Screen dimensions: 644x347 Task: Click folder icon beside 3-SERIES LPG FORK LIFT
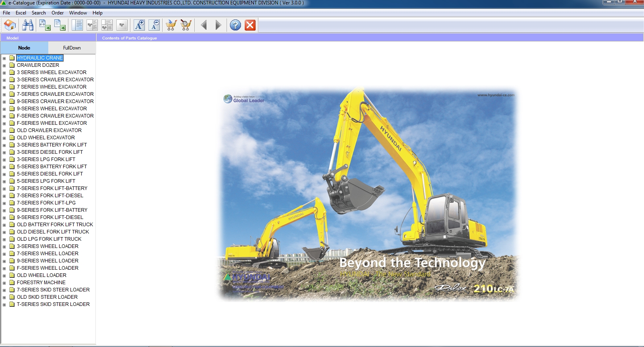tap(12, 159)
